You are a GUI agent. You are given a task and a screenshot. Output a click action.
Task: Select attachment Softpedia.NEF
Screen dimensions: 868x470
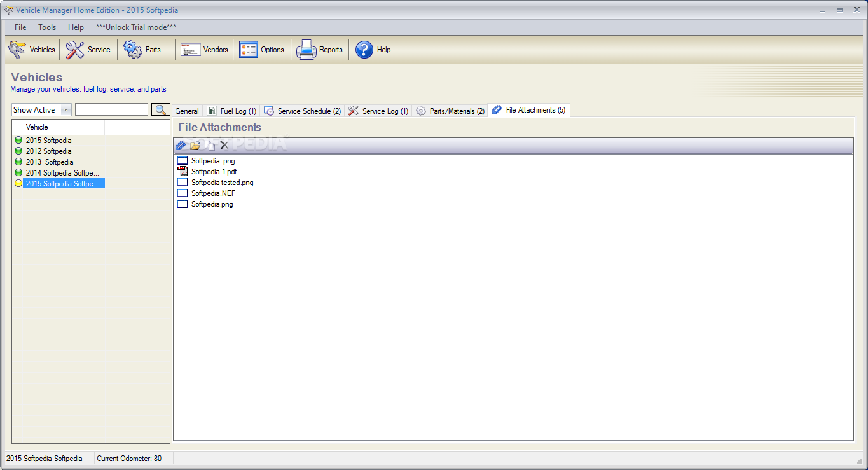point(213,193)
